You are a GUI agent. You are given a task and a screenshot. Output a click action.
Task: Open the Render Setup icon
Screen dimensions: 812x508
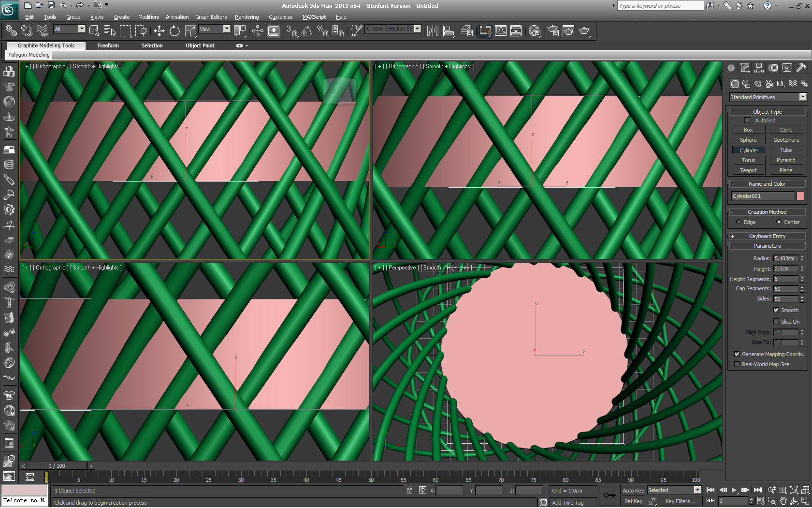553,31
